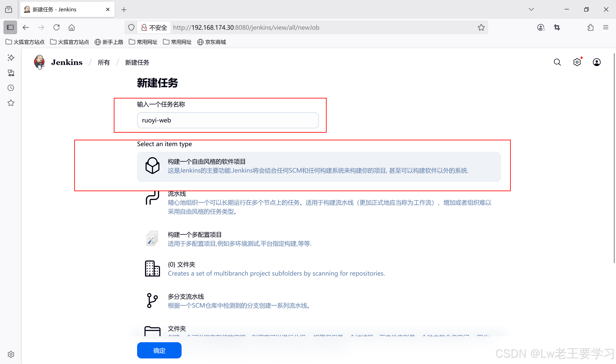Image resolution: width=616 pixels, height=364 pixels.
Task: Select the multibranch pipeline branch icon
Action: (x=152, y=301)
